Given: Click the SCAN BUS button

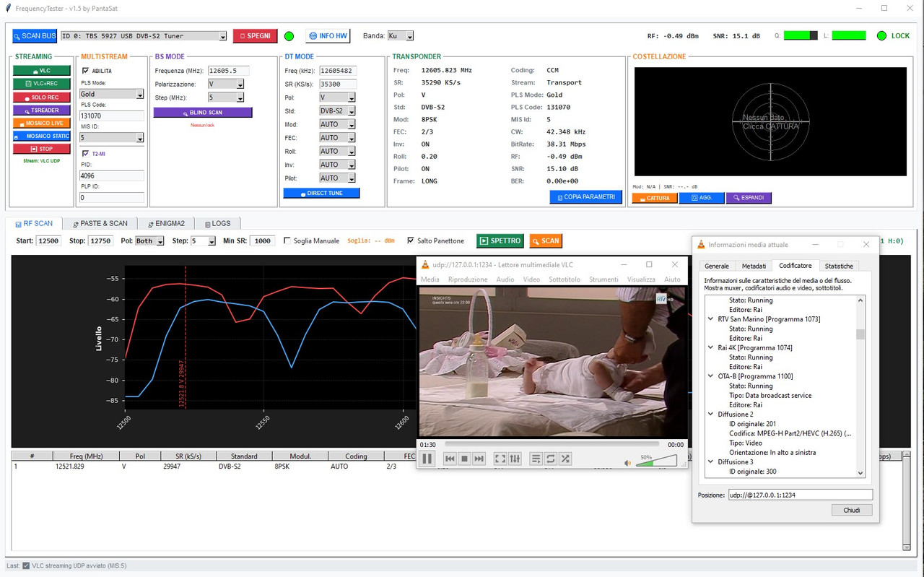Looking at the screenshot, I should [34, 36].
